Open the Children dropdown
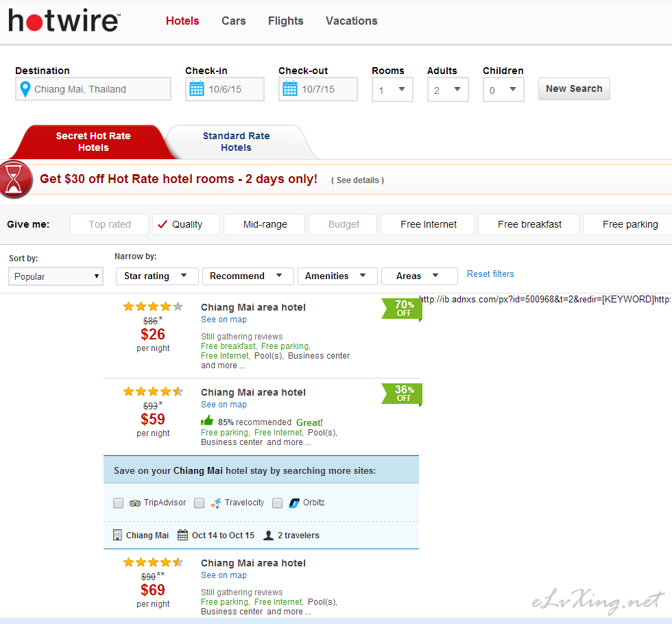Image resolution: width=672 pixels, height=624 pixels. tap(503, 90)
